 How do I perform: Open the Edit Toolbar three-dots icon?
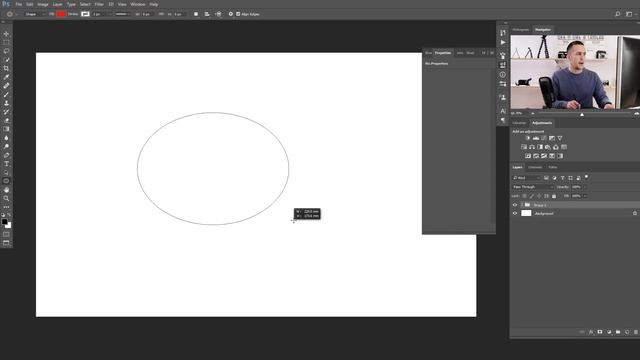pos(6,207)
